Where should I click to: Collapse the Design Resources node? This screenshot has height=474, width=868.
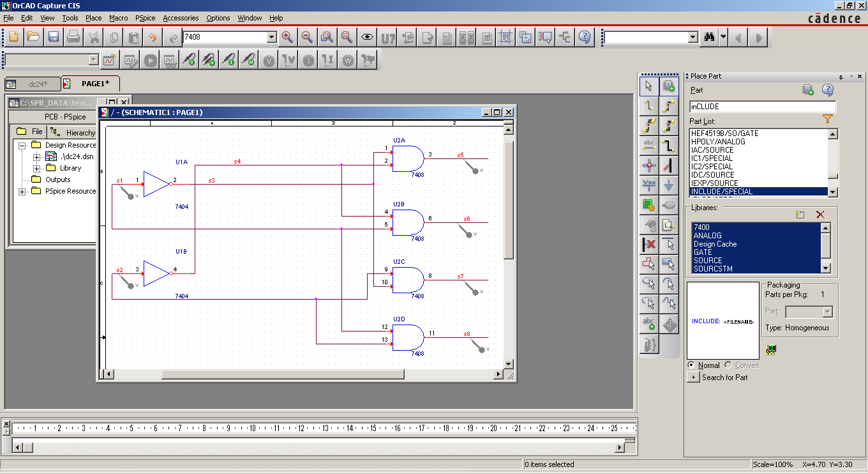pyautogui.click(x=22, y=145)
